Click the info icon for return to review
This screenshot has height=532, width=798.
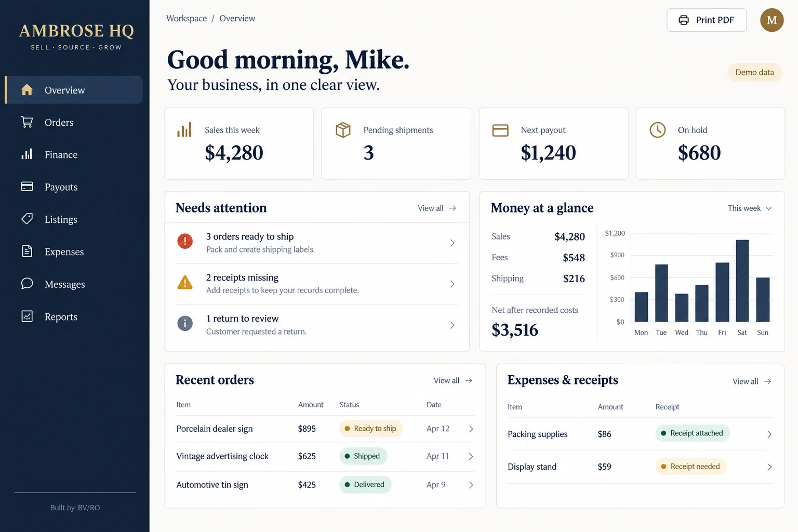pos(185,323)
